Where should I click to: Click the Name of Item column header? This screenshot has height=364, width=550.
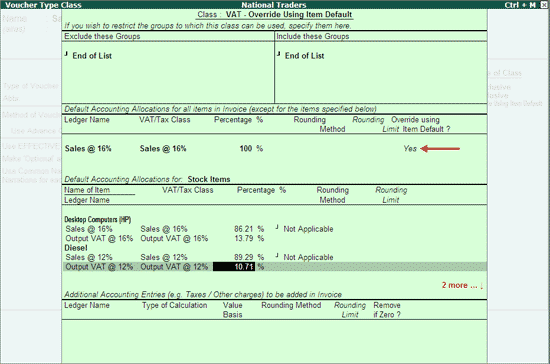point(87,190)
